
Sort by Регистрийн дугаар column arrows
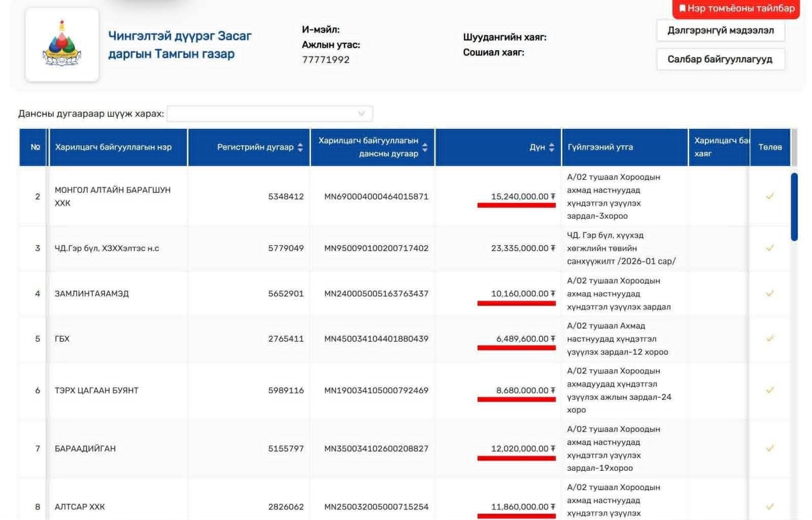[300, 147]
